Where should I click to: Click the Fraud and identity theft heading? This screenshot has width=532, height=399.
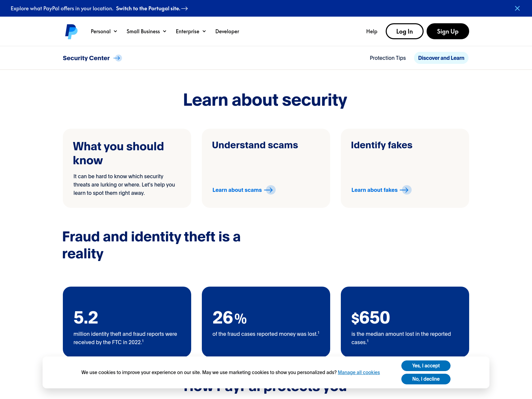(x=151, y=245)
